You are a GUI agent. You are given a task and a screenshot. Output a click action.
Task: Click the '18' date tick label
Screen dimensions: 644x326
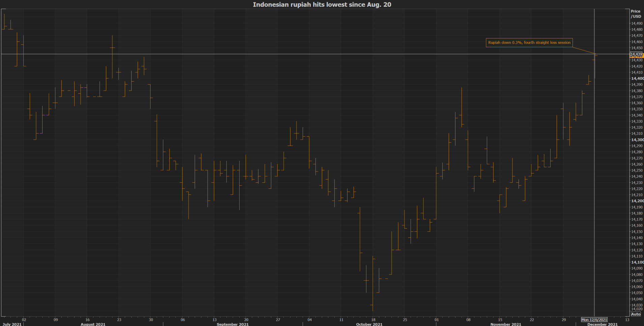pyautogui.click(x=373, y=320)
